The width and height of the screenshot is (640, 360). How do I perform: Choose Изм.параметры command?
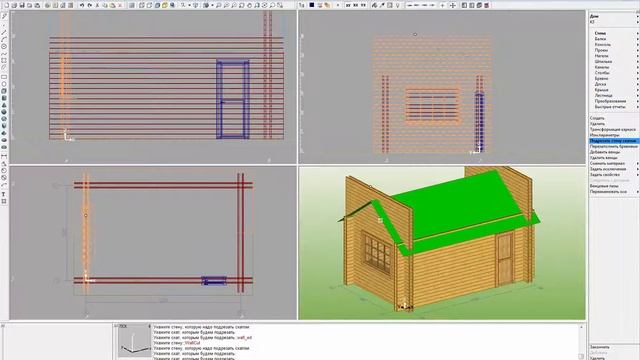click(x=604, y=135)
